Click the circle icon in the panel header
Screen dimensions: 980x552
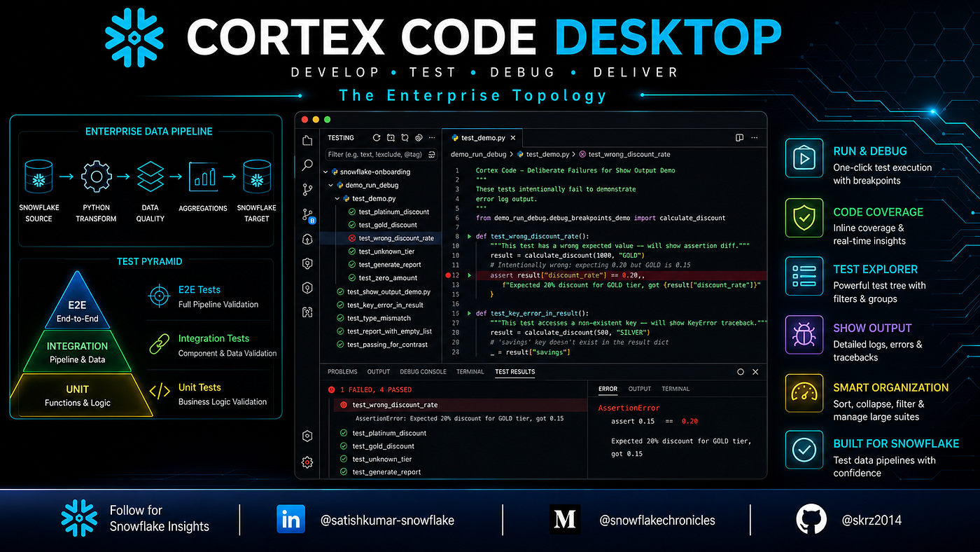(x=741, y=372)
